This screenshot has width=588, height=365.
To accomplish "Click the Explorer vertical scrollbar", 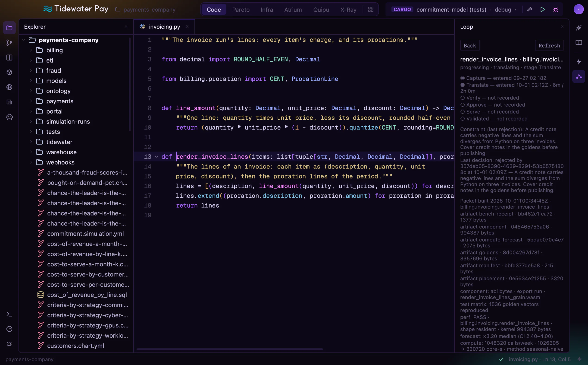I will tap(130, 84).
